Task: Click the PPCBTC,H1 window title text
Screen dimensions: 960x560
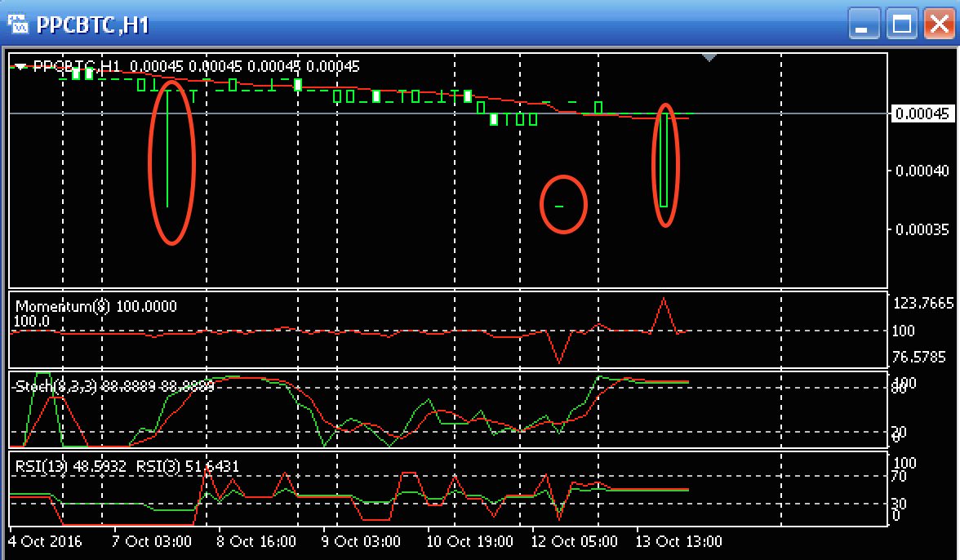Action: (92, 25)
